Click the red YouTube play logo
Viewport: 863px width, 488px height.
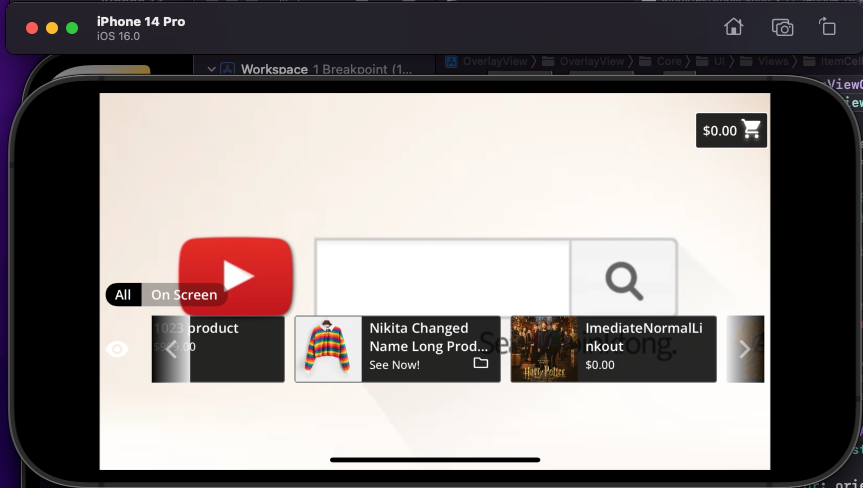[236, 275]
